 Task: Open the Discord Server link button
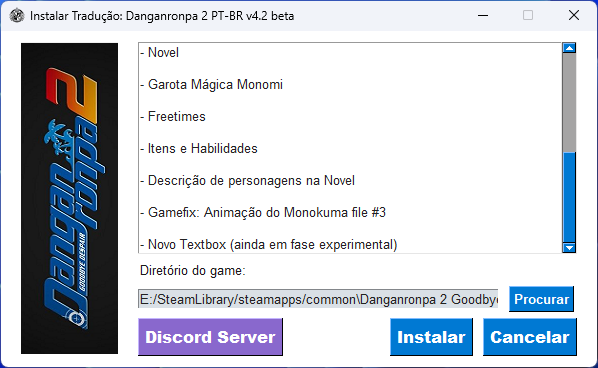pos(210,337)
